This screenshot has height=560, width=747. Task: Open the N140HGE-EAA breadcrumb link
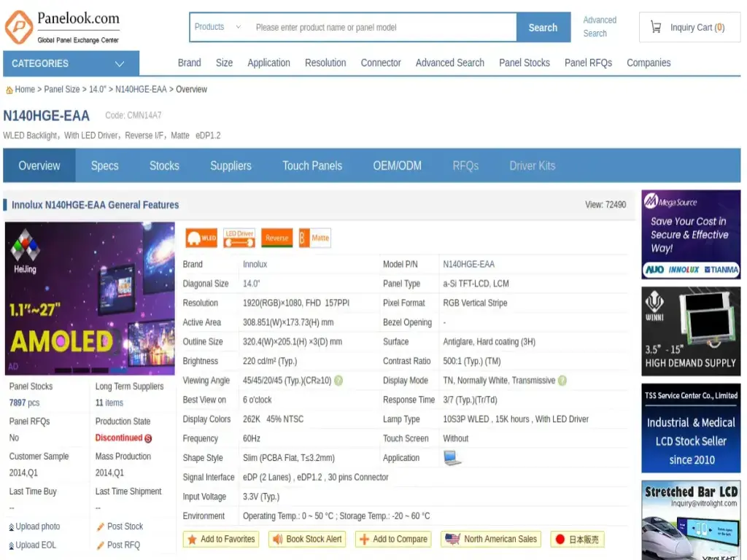[141, 90]
